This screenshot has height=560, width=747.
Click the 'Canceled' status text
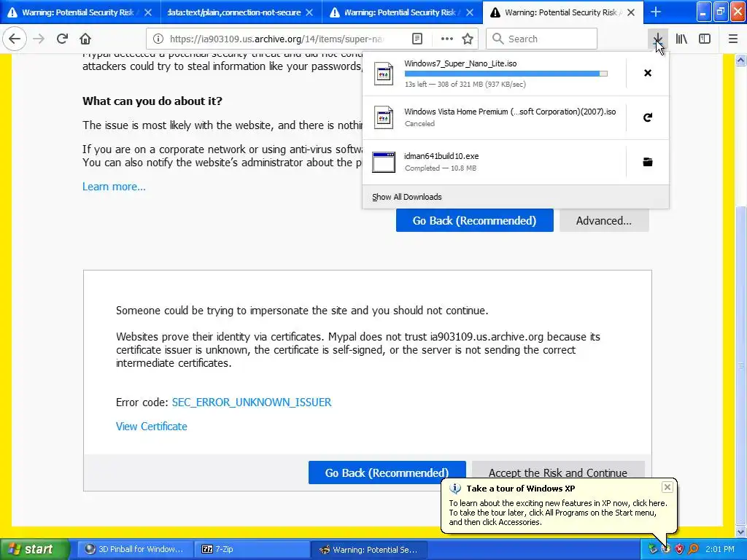click(x=419, y=124)
